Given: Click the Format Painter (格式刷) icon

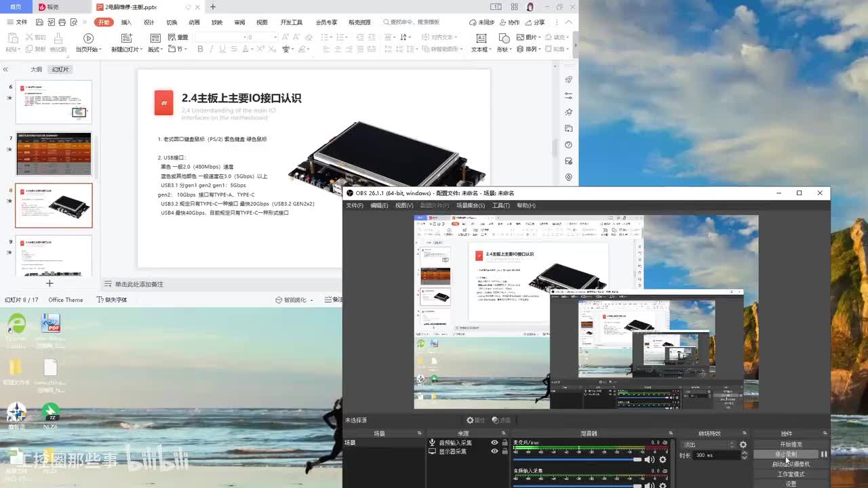Looking at the screenshot, I should (x=58, y=39).
